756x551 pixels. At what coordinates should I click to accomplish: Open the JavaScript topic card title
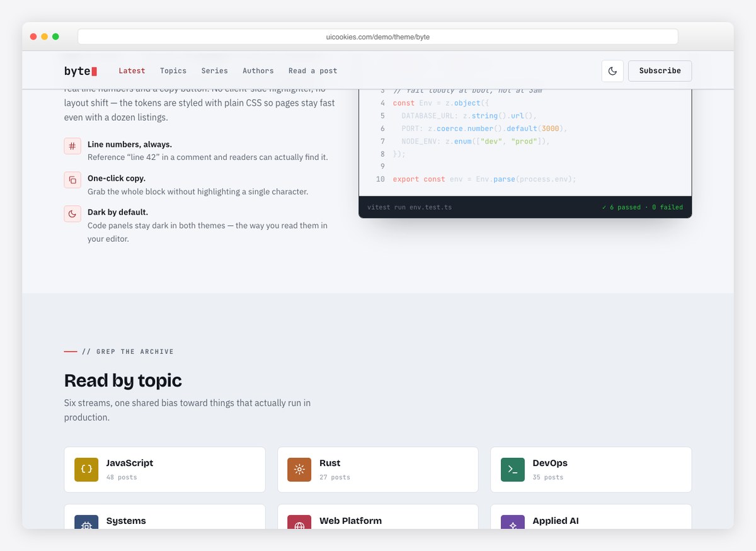(130, 463)
